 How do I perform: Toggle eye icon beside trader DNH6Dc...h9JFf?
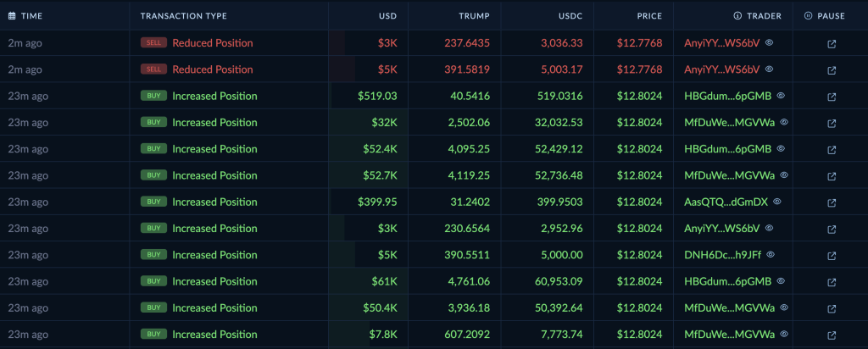(771, 254)
